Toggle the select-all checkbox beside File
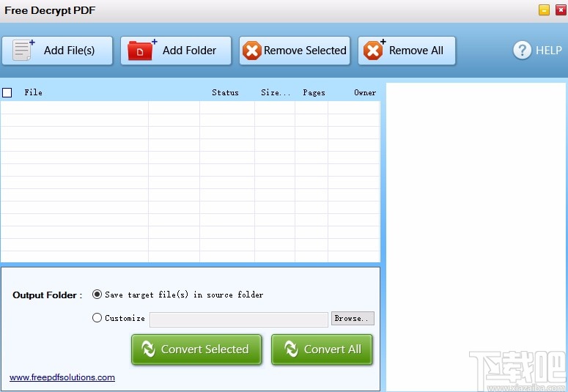Screen dimensions: 568x392 7,93
